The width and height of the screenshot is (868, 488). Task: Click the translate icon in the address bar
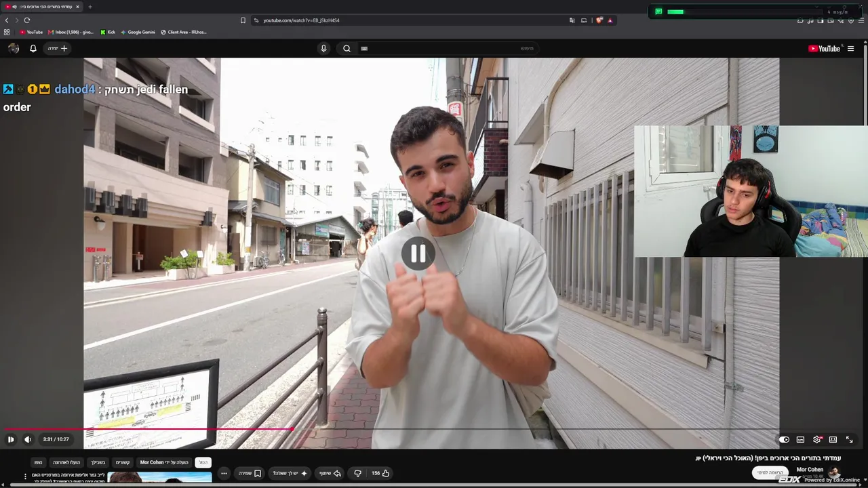coord(572,20)
